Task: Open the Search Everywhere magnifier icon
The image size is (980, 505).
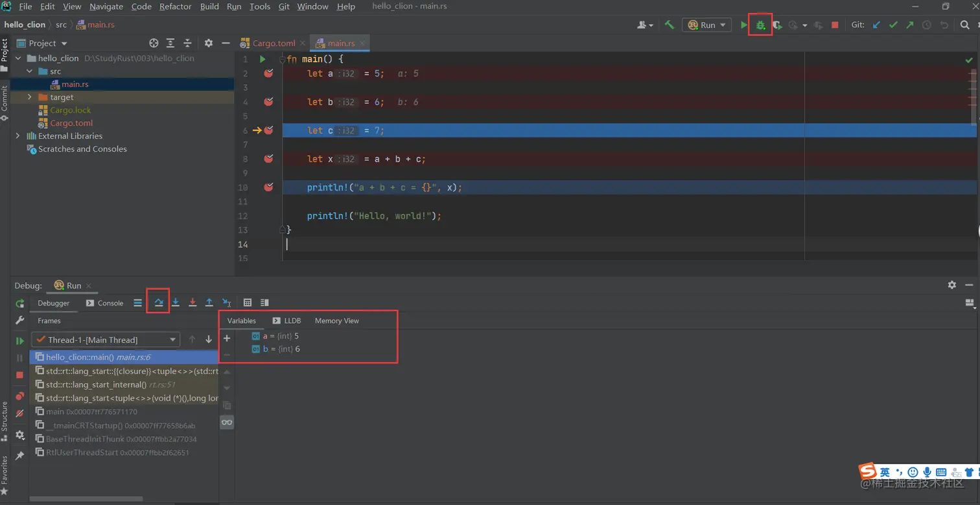Action: (x=965, y=25)
